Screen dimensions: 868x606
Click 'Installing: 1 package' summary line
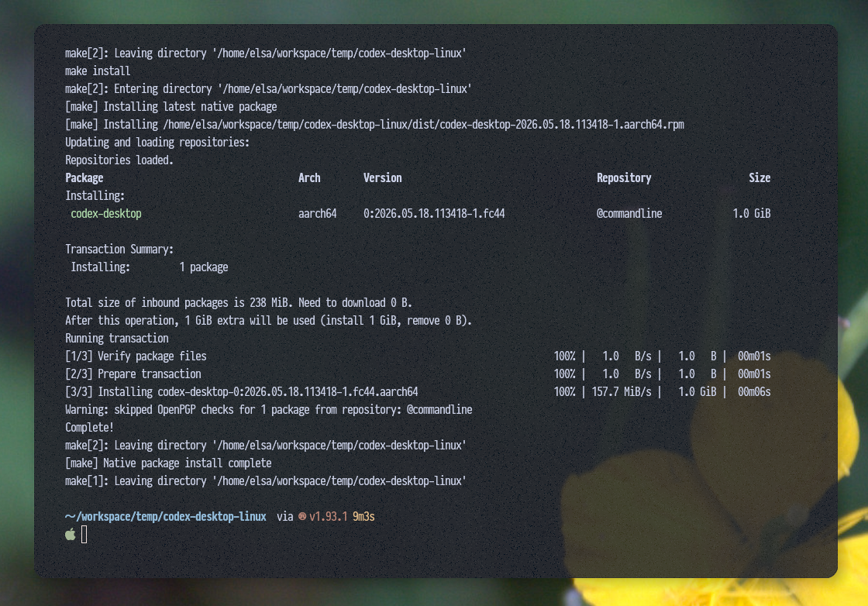150,267
